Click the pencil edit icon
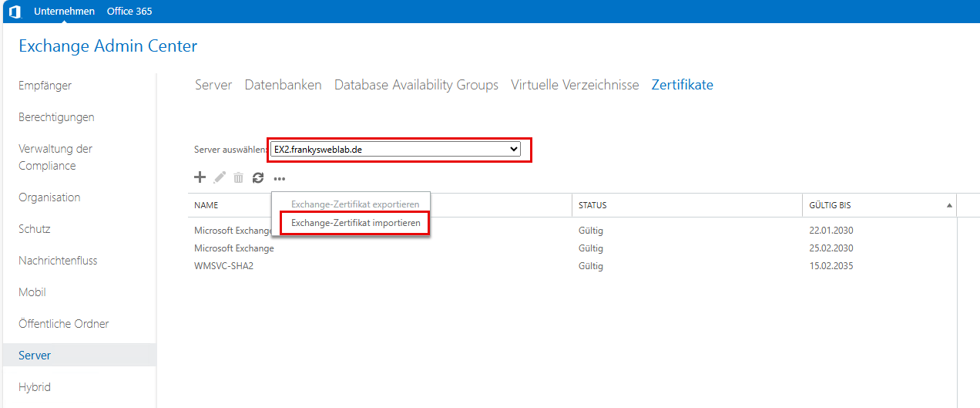 [220, 177]
